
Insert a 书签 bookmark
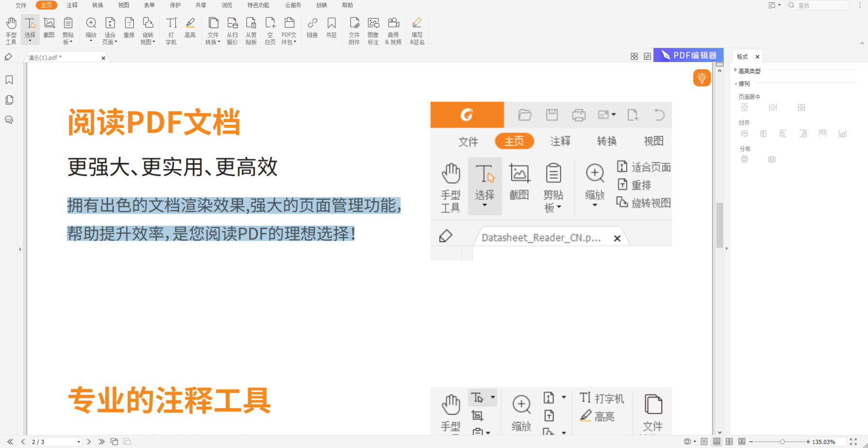click(x=331, y=29)
